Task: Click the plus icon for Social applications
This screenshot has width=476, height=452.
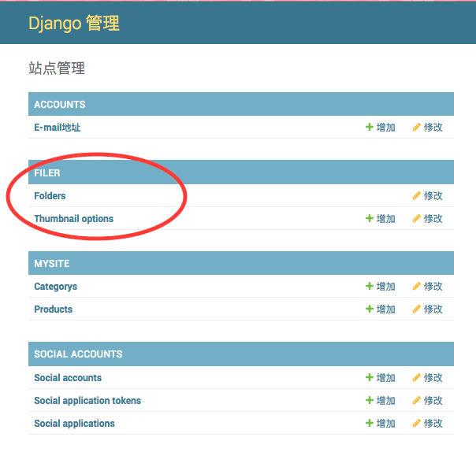Action: click(x=369, y=423)
